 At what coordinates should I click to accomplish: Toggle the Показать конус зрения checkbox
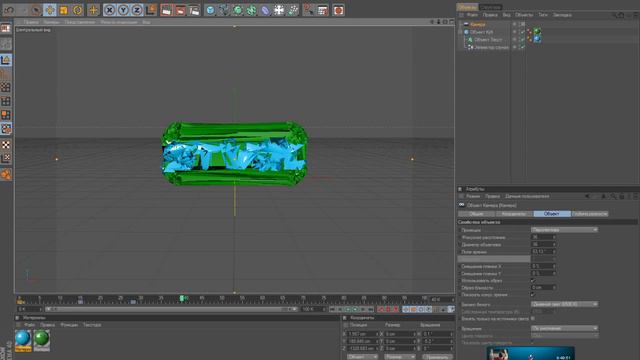[x=533, y=295]
